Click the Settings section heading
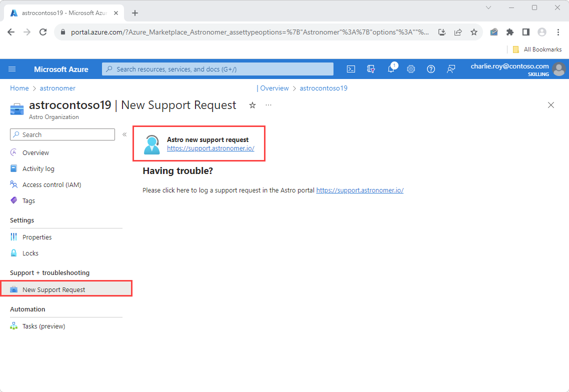 [x=22, y=220]
